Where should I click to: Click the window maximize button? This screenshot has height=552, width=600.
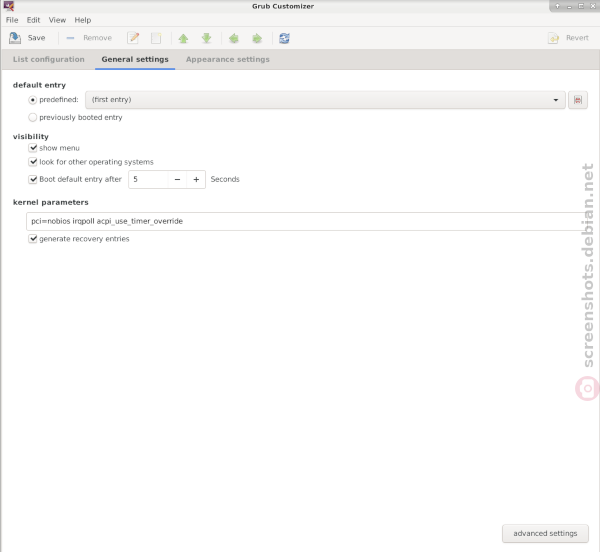(581, 6)
